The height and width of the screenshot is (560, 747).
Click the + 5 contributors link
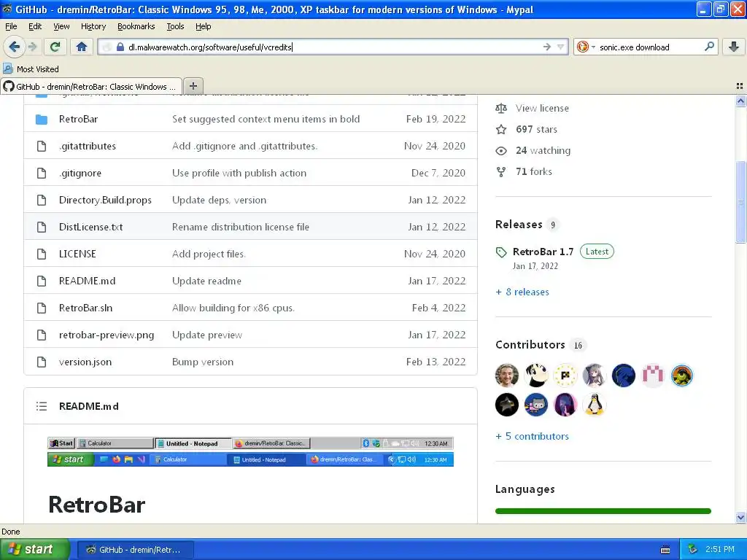(x=532, y=436)
